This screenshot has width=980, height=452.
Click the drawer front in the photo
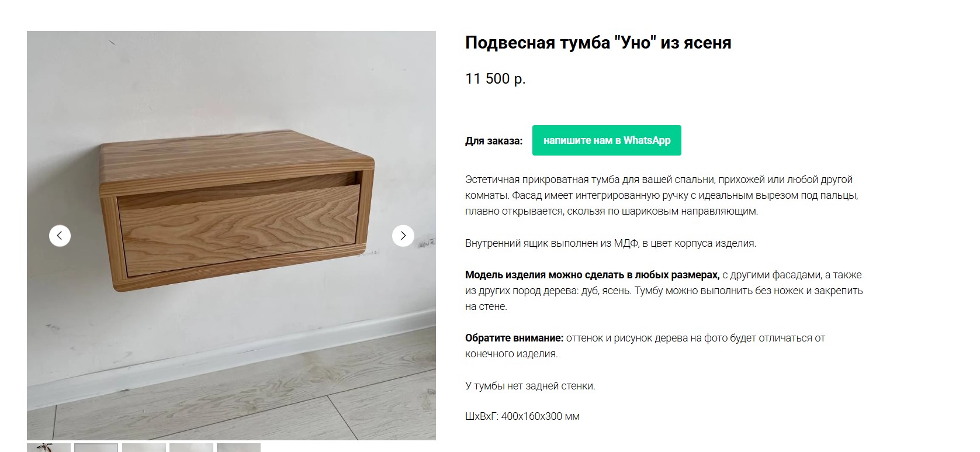(x=240, y=229)
